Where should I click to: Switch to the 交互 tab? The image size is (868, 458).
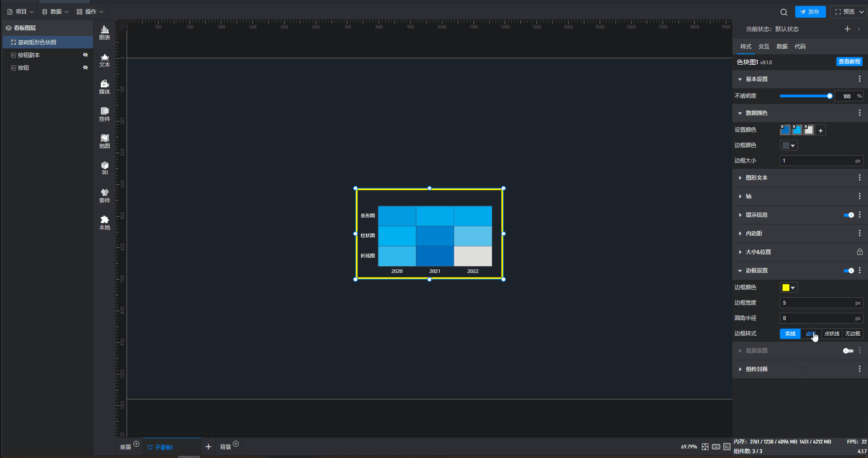click(x=764, y=47)
